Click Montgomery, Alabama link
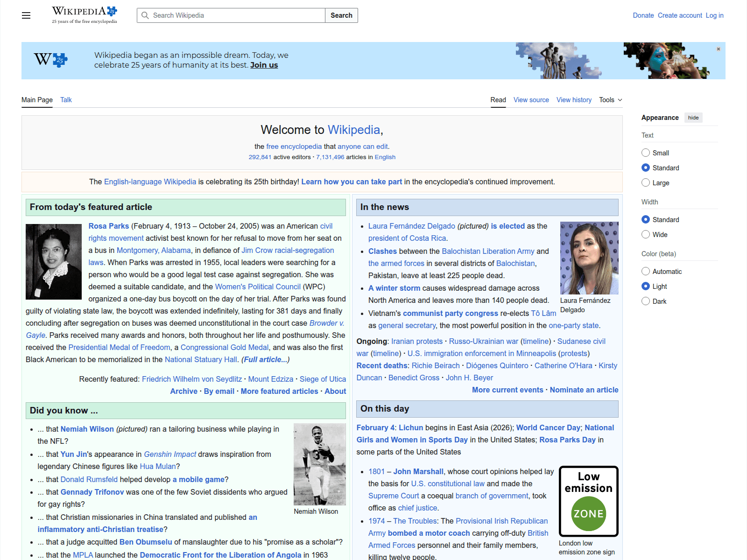This screenshot has width=747, height=560. pos(154,250)
